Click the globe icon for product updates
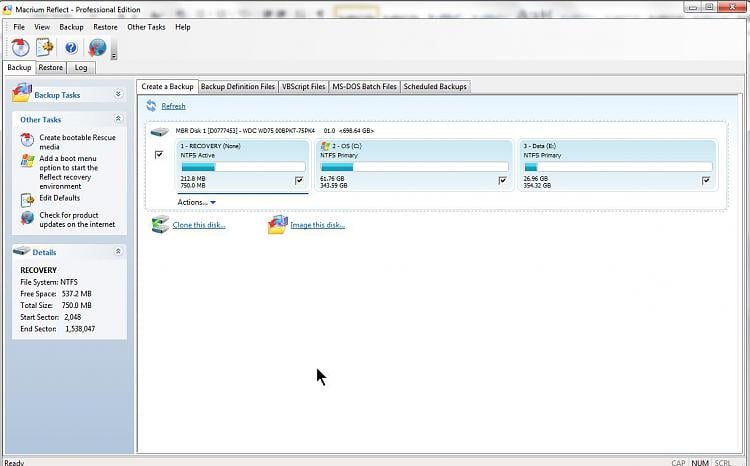 click(28, 218)
